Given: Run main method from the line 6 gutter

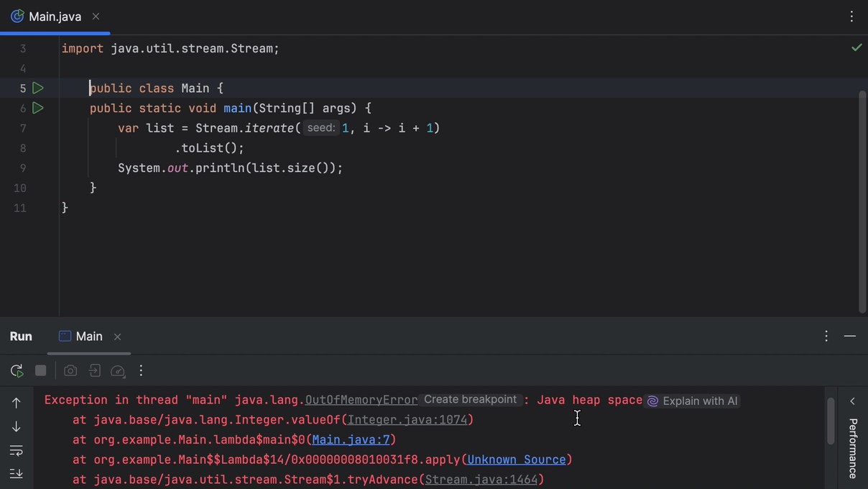Looking at the screenshot, I should 38,108.
